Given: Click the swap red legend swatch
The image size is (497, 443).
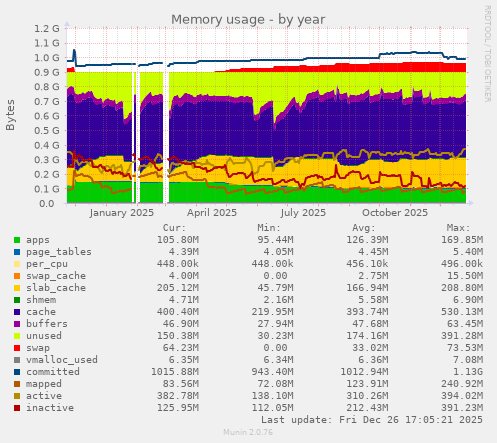Looking at the screenshot, I should pos(17,348).
